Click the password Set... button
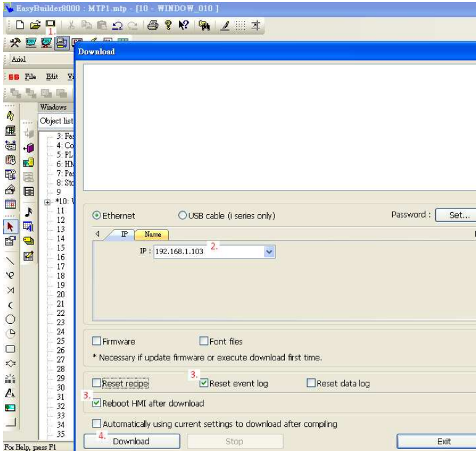The width and height of the screenshot is (476, 451). 458,215
